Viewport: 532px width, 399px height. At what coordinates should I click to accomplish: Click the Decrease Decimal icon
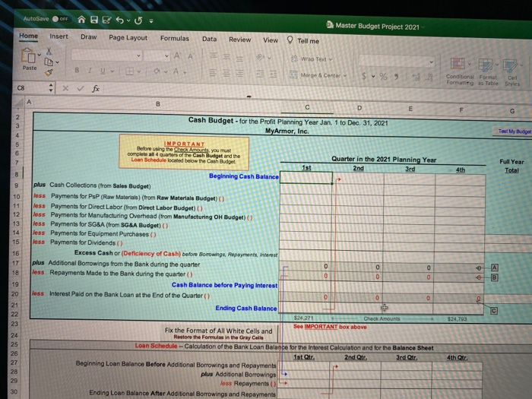coord(430,78)
